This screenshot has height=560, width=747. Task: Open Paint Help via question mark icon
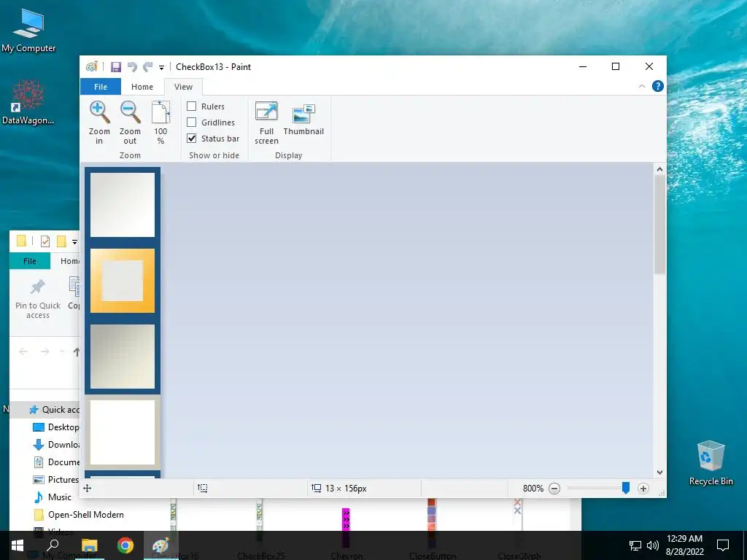click(x=658, y=86)
